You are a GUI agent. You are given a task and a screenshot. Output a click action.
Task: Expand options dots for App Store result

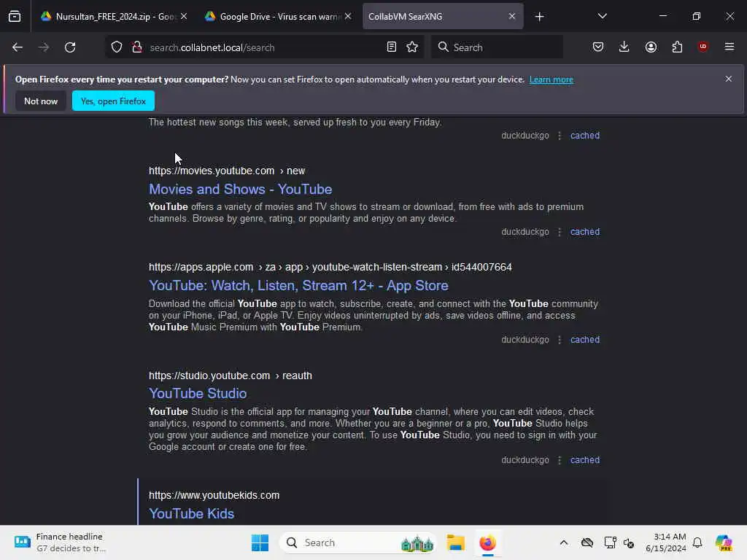coord(560,340)
